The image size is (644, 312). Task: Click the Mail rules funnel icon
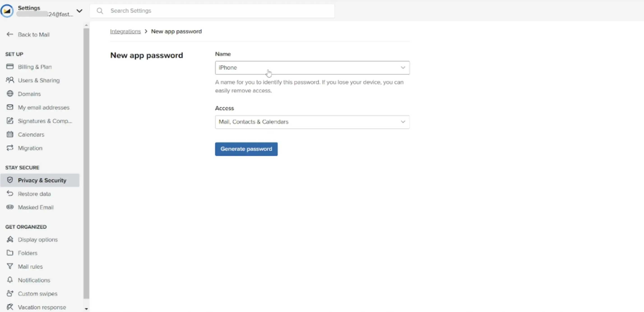[x=10, y=266]
